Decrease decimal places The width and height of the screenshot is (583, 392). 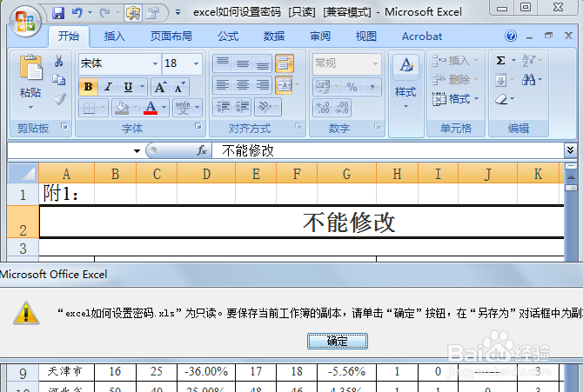(x=342, y=108)
